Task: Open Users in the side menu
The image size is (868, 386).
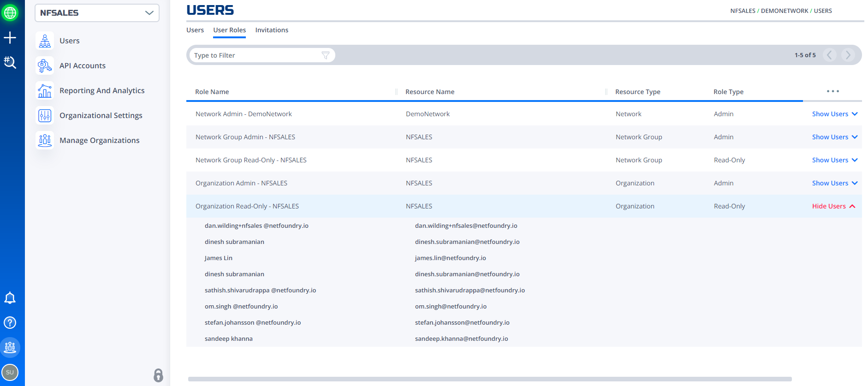Action: tap(70, 41)
